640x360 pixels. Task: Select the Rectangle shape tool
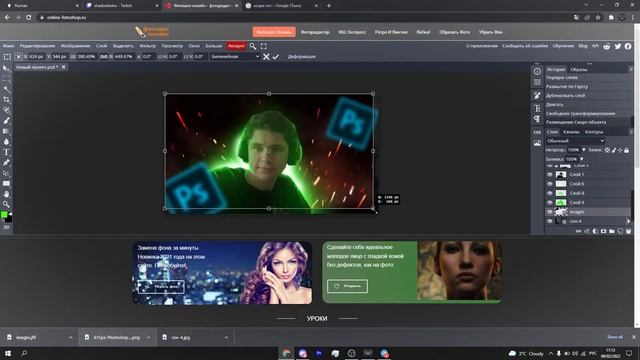click(6, 184)
